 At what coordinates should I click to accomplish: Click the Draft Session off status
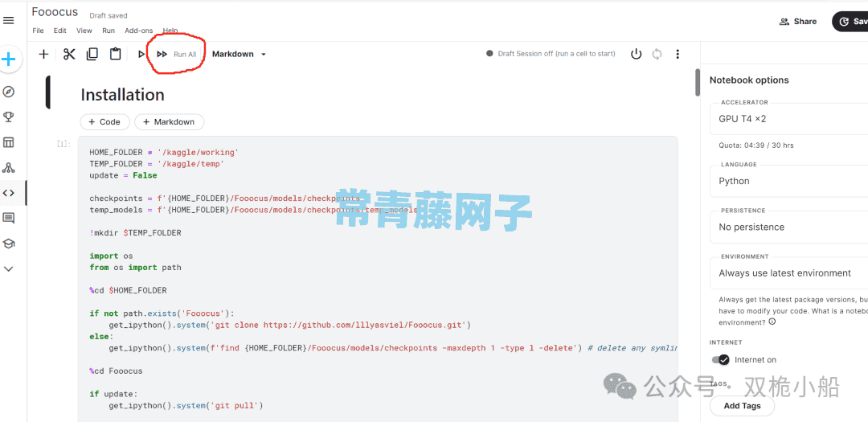pyautogui.click(x=551, y=54)
